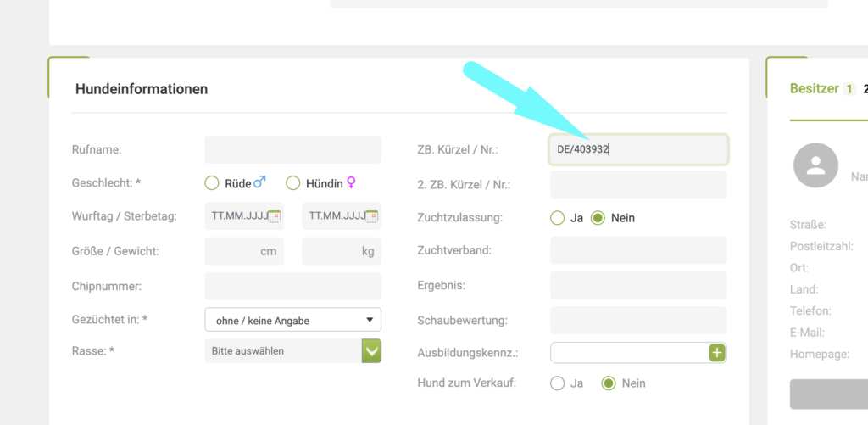Focus the Rufname input field

point(292,149)
